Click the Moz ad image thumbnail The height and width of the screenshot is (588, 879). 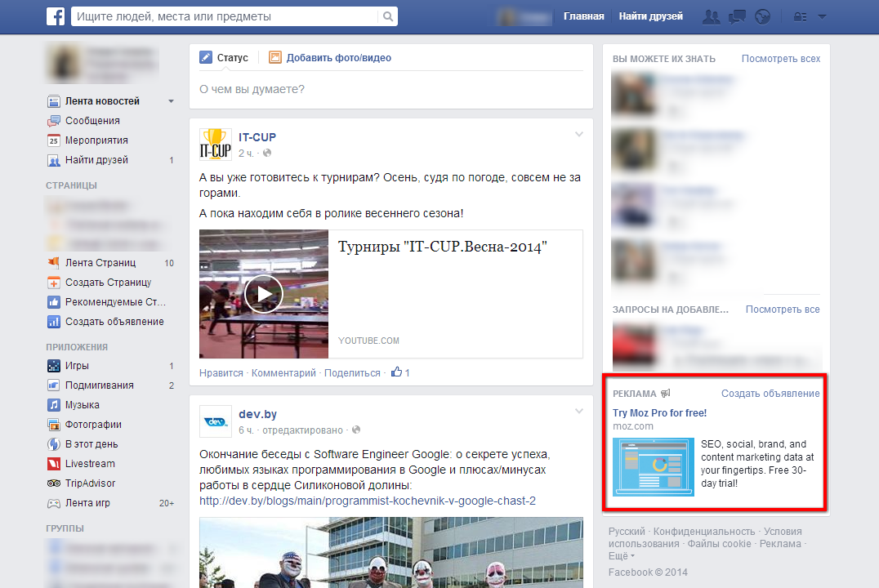pos(654,467)
